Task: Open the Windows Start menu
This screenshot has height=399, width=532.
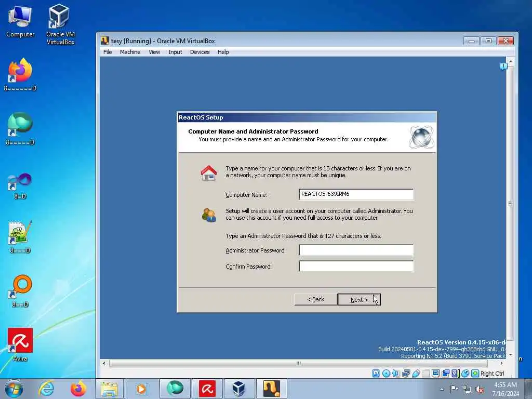Action: 14,389
